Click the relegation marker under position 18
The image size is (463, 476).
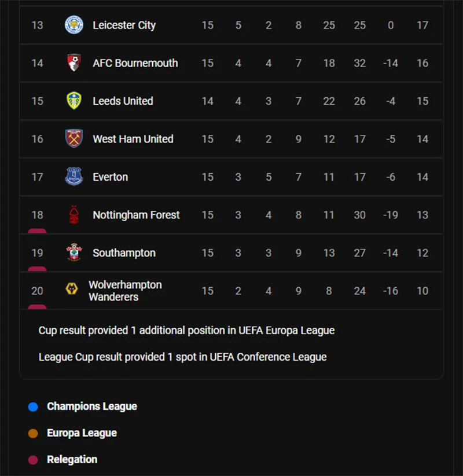pyautogui.click(x=37, y=230)
